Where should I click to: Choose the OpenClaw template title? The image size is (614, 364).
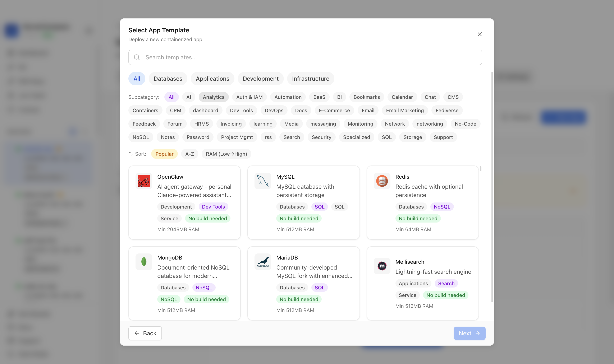coord(170,177)
